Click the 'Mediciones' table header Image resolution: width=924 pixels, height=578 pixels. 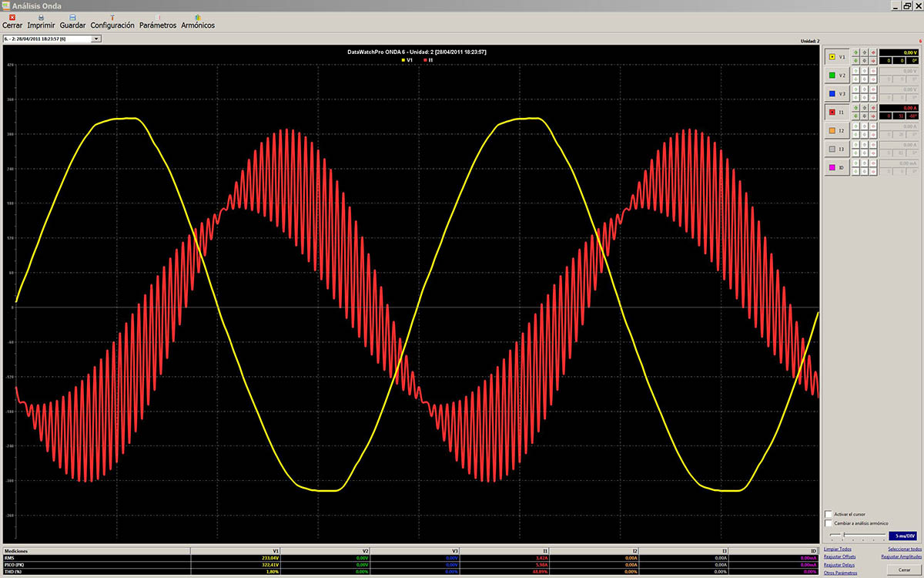pos(15,551)
